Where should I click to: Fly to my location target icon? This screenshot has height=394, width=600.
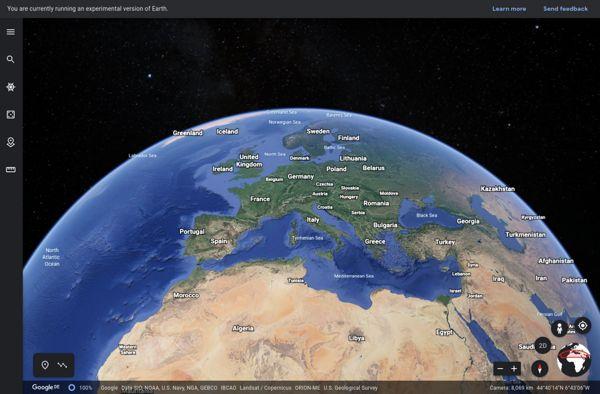click(582, 326)
